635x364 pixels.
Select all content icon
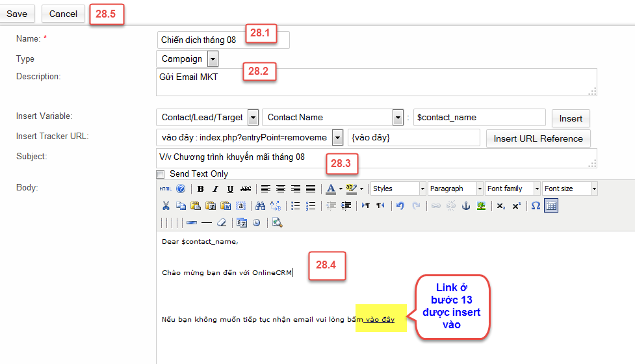(x=241, y=205)
